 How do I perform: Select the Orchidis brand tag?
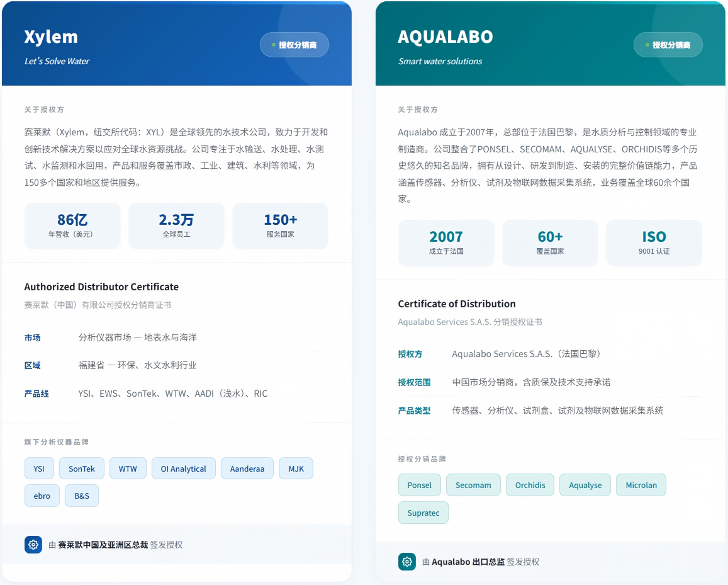click(530, 485)
